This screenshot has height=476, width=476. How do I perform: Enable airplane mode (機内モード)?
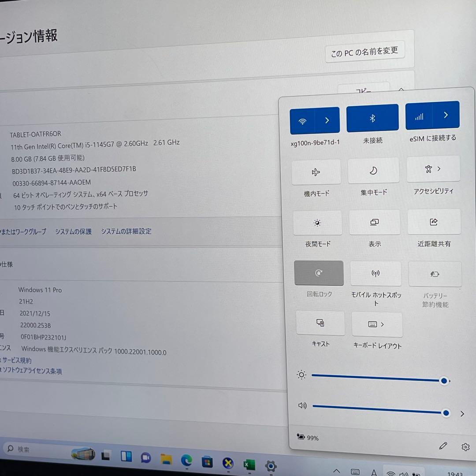click(x=316, y=172)
